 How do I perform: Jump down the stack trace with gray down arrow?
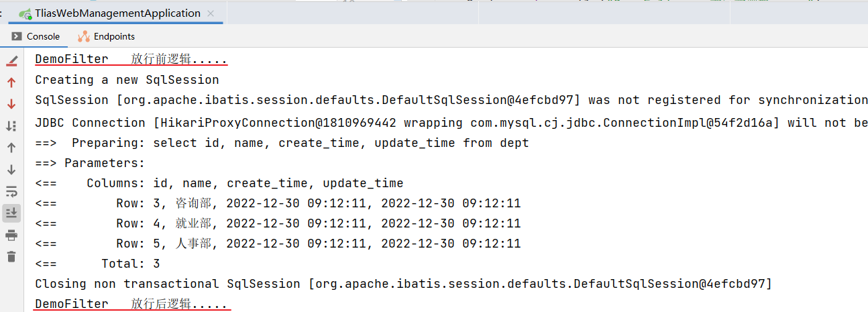[x=11, y=169]
